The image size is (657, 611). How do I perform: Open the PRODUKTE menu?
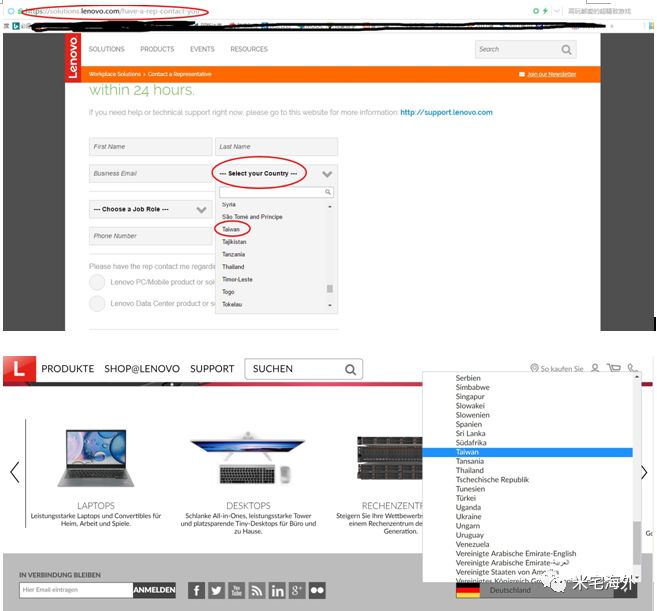tap(67, 369)
